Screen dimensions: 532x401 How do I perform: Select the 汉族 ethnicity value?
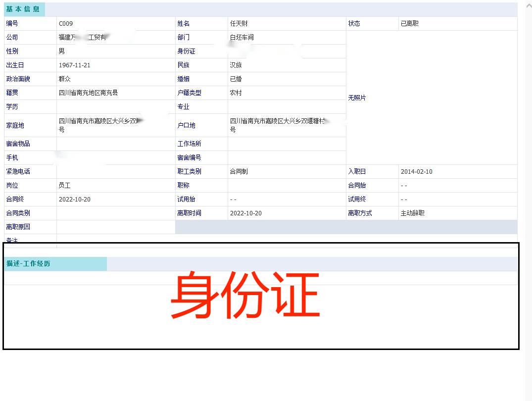(x=236, y=65)
